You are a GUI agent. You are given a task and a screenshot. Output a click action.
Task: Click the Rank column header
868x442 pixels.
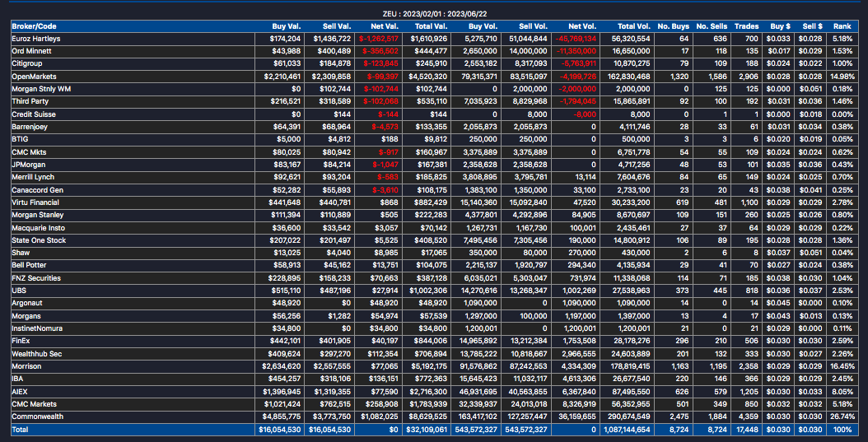coord(842,26)
